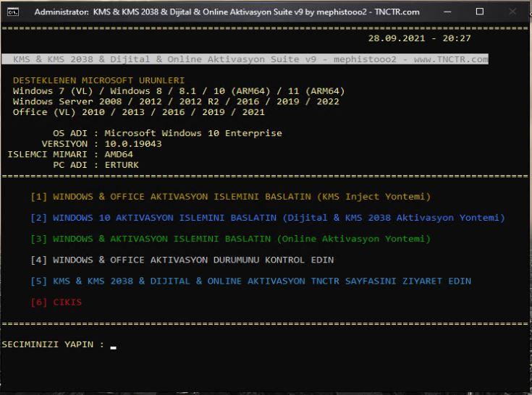
Task: Click option [3] Online Aktivasyon Yontemi
Action: [231, 239]
